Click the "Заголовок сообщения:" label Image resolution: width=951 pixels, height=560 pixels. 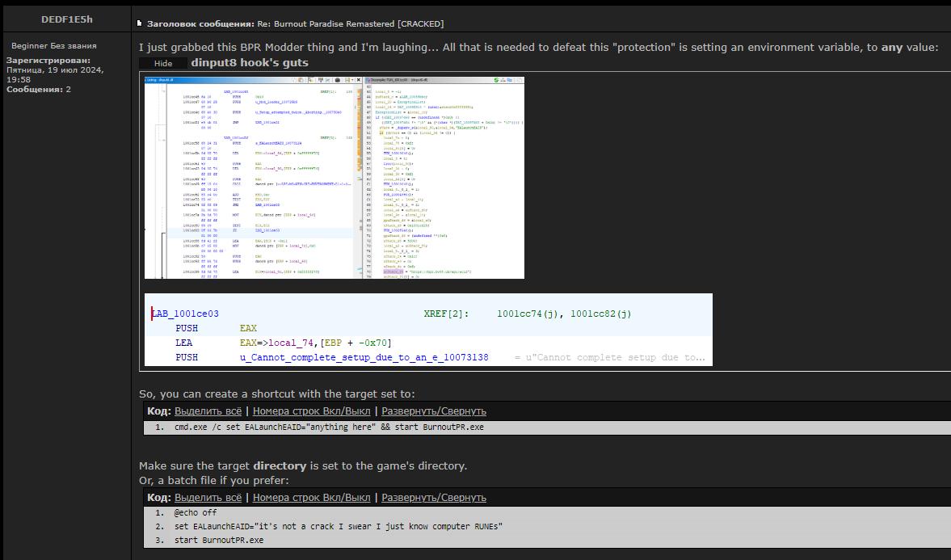tap(200, 23)
